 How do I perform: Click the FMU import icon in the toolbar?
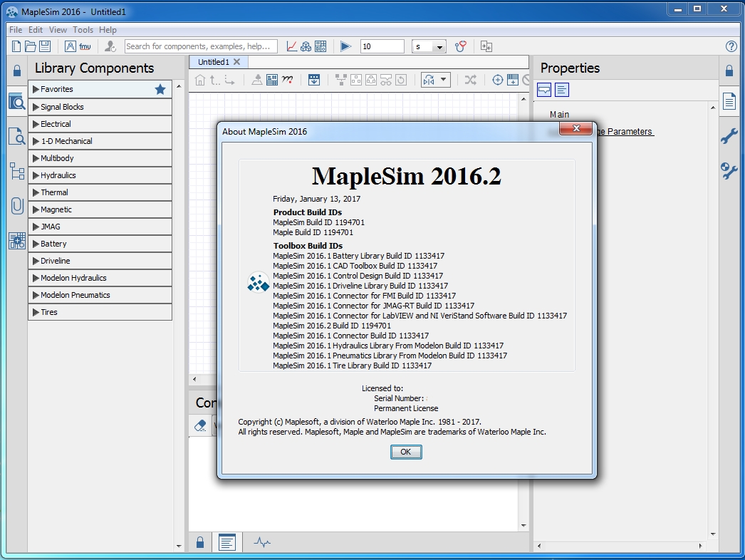85,46
